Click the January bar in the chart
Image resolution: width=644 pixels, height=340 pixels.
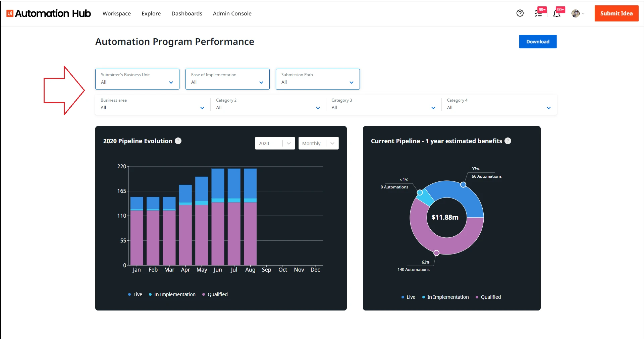[x=137, y=231]
